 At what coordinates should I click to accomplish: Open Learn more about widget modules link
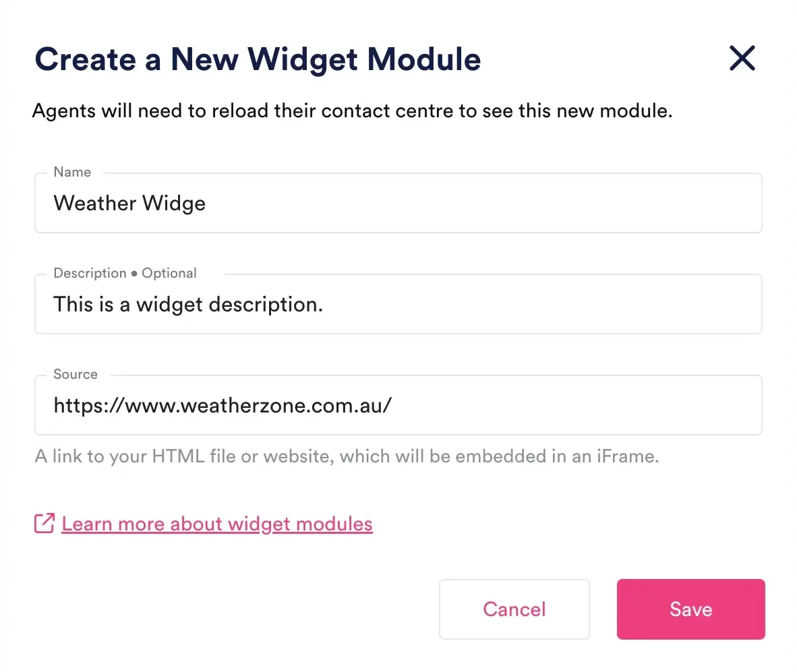point(217,524)
